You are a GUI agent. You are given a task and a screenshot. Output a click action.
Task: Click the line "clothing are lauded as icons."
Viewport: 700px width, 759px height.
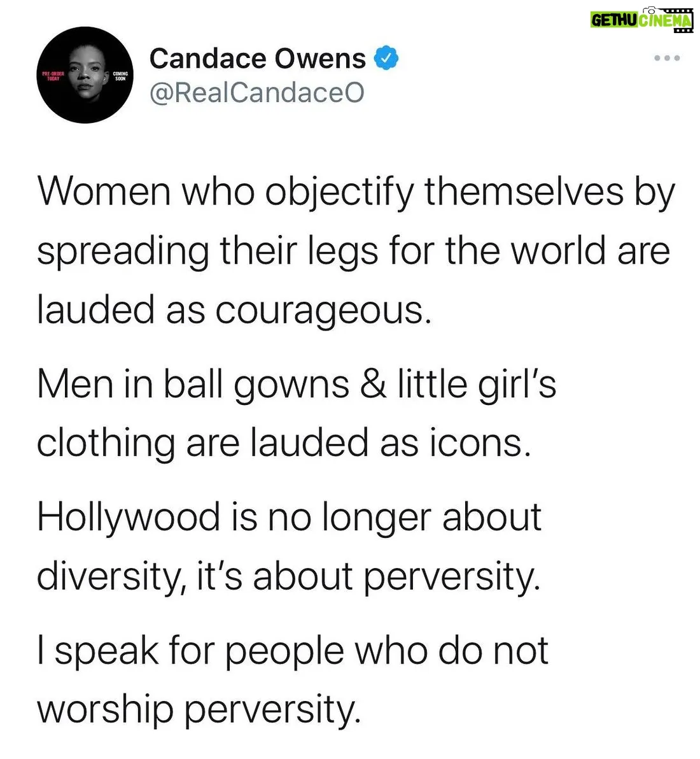283,443
